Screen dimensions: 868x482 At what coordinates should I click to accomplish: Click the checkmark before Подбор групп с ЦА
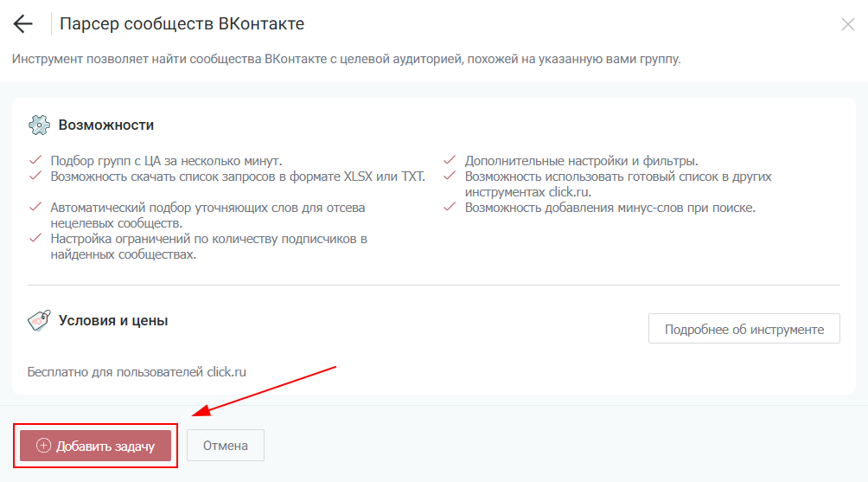pyautogui.click(x=35, y=160)
